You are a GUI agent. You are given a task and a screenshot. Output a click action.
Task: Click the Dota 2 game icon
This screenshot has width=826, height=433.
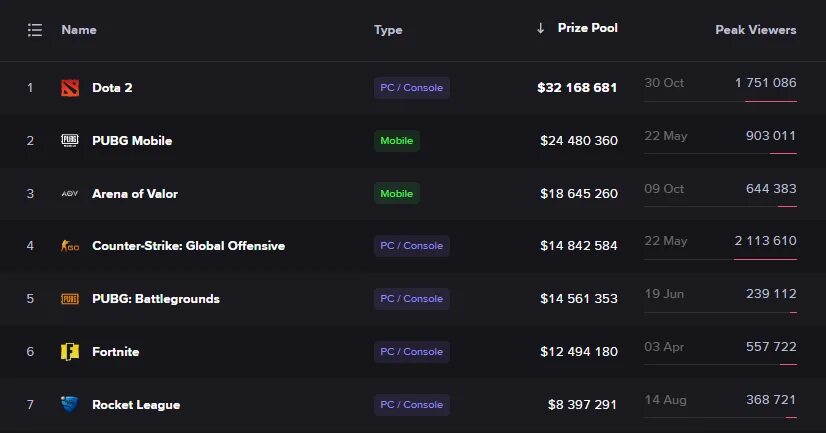coord(70,88)
